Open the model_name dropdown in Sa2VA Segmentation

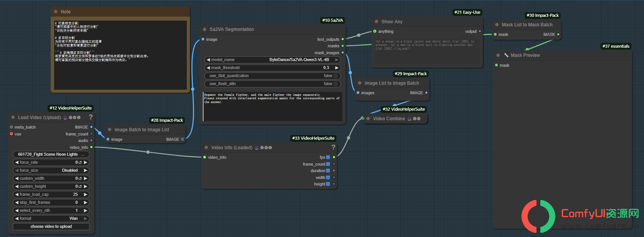pyautogui.click(x=272, y=60)
